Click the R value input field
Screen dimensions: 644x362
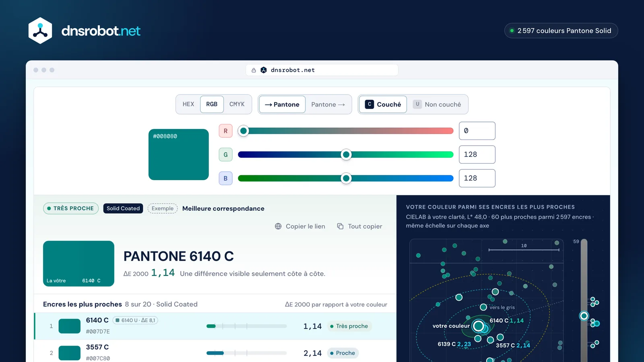pos(477,131)
